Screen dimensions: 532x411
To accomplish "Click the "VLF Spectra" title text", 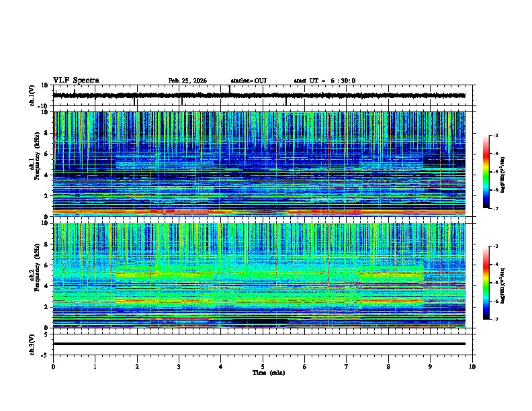I will click(x=76, y=81).
